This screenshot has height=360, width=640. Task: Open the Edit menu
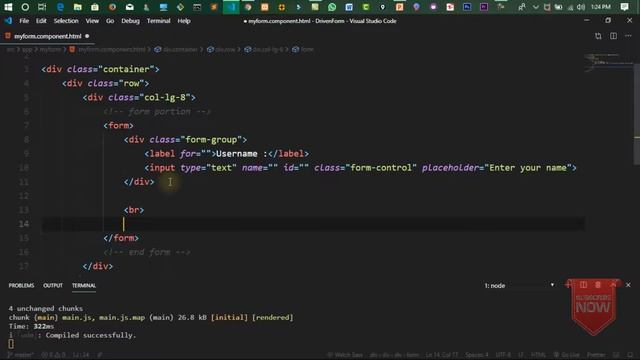click(x=41, y=21)
